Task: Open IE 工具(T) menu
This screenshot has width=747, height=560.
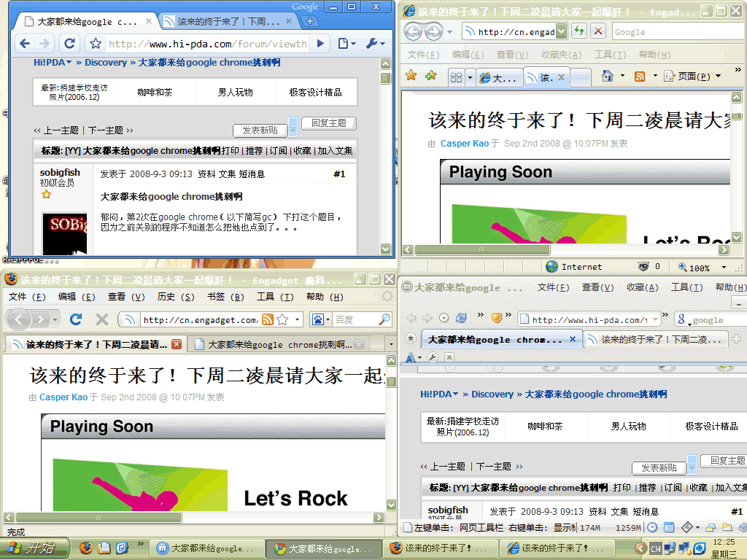Action: tap(611, 55)
